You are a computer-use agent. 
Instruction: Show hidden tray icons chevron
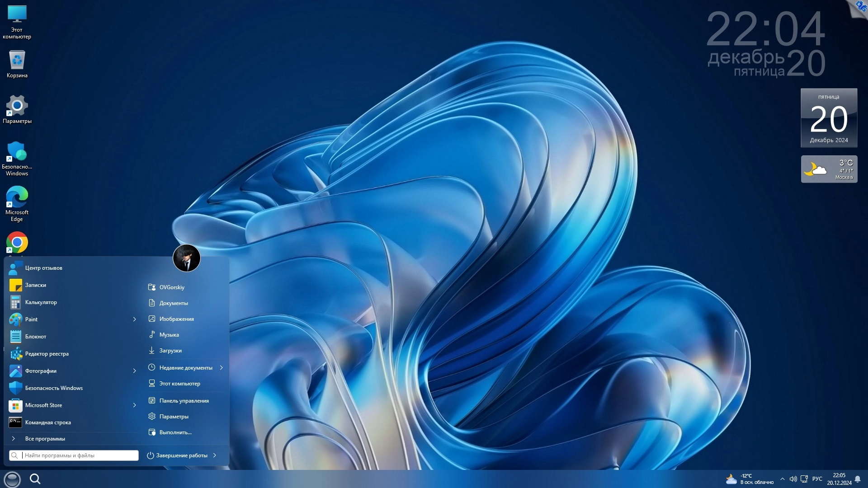[782, 479]
